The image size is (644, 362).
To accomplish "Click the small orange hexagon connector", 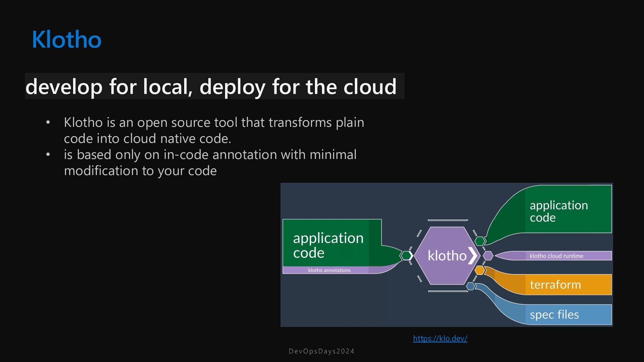I will [x=480, y=270].
